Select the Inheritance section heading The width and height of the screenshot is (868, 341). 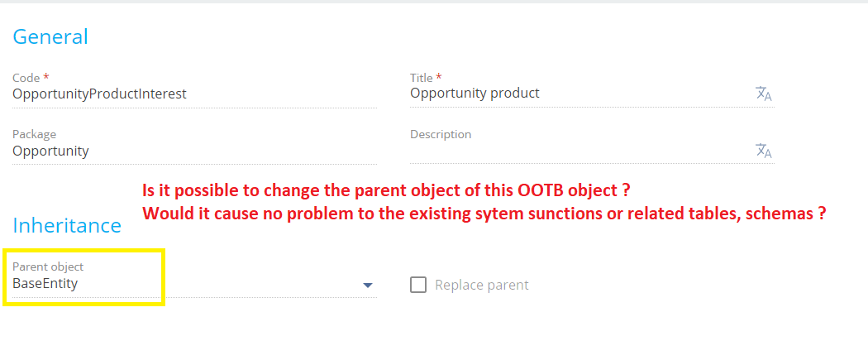[67, 225]
